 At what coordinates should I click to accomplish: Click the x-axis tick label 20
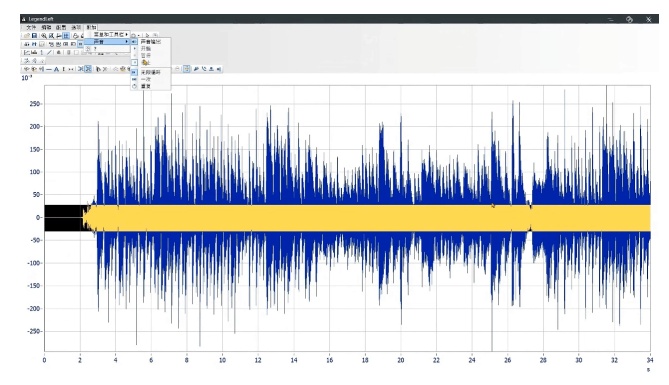tap(400, 360)
